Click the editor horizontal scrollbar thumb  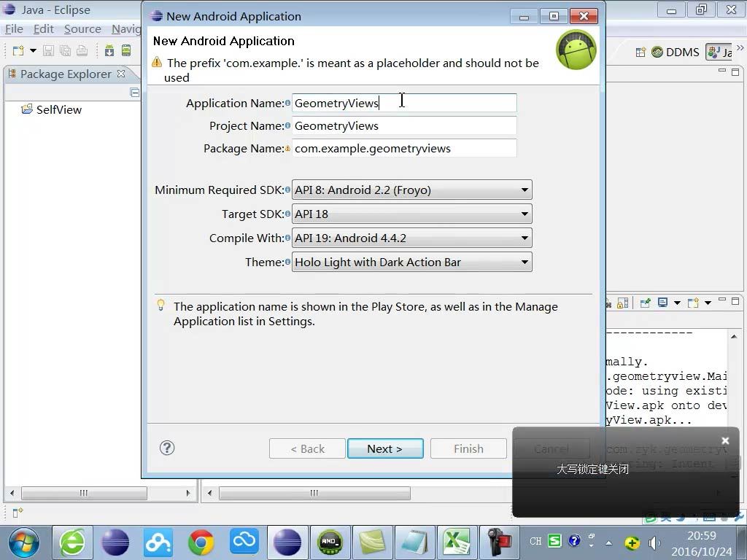(x=314, y=493)
